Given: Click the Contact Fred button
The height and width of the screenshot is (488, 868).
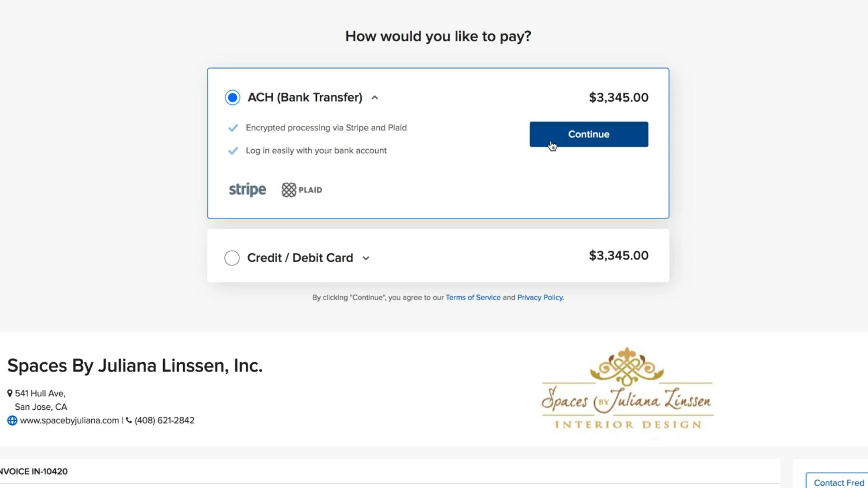Looking at the screenshot, I should pyautogui.click(x=837, y=481).
